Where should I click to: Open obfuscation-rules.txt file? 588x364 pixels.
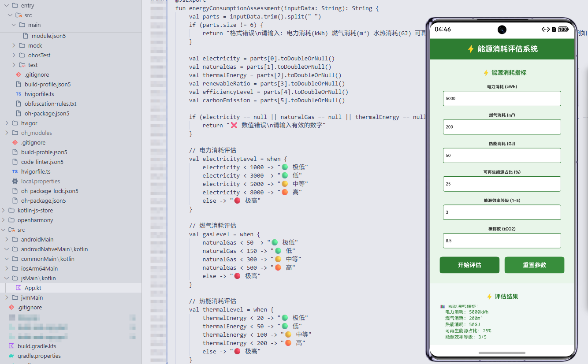coord(51,104)
